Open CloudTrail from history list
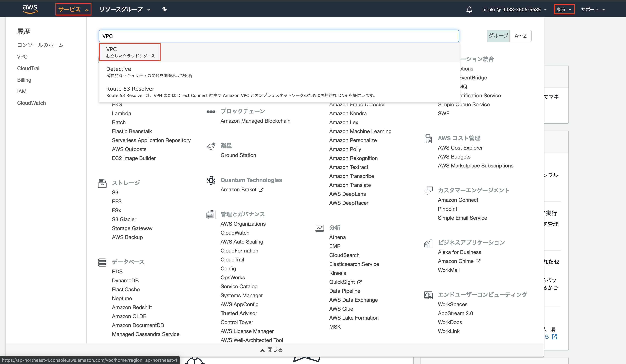The image size is (626, 364). (29, 68)
